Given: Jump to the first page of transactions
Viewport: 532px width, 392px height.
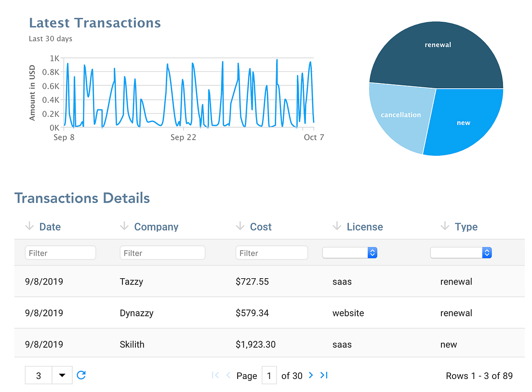Looking at the screenshot, I should [x=215, y=375].
